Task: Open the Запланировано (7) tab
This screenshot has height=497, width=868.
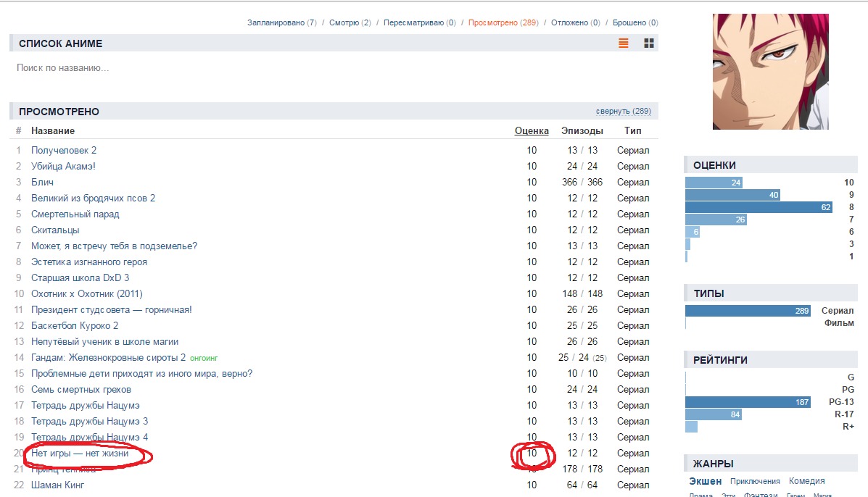Action: 281,22
